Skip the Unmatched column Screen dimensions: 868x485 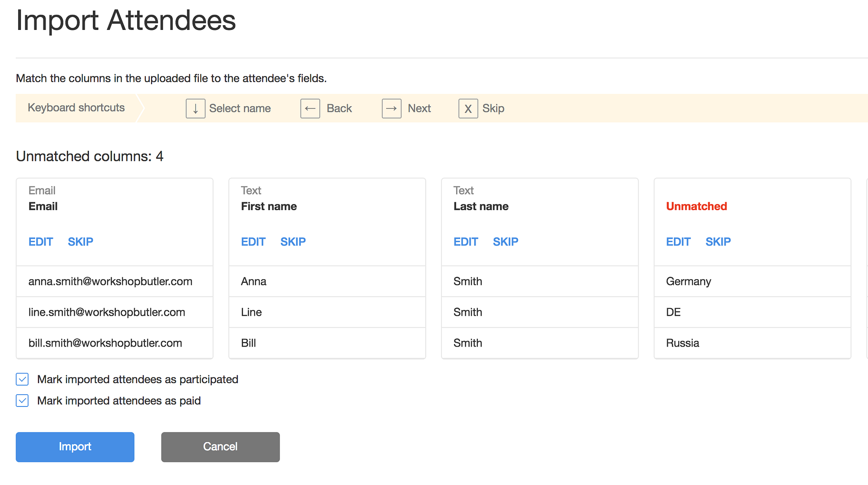[x=718, y=242]
